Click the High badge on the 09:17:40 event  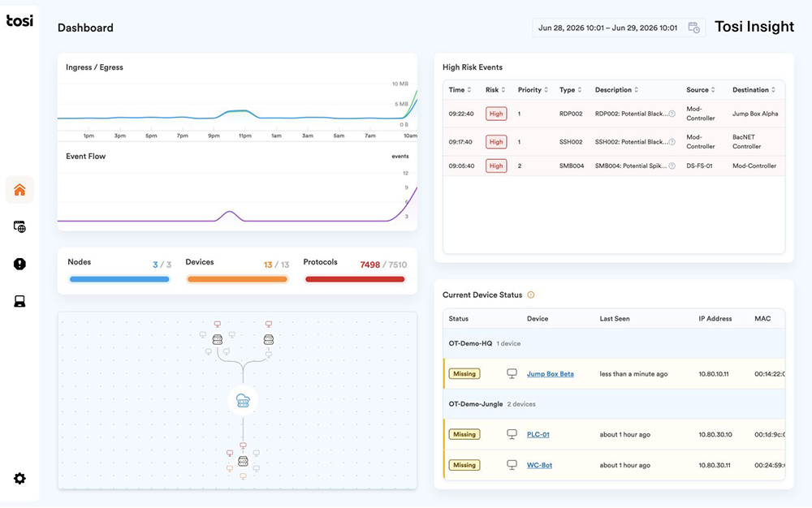point(496,142)
